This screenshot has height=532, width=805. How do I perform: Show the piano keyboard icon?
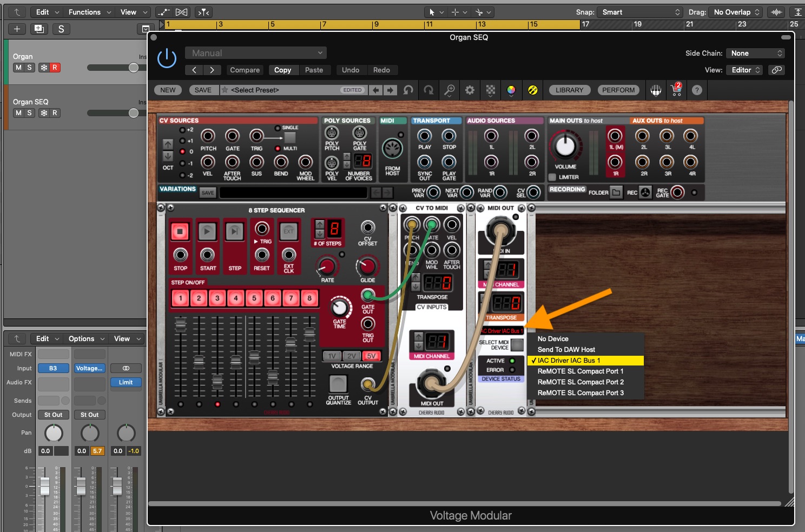(656, 90)
